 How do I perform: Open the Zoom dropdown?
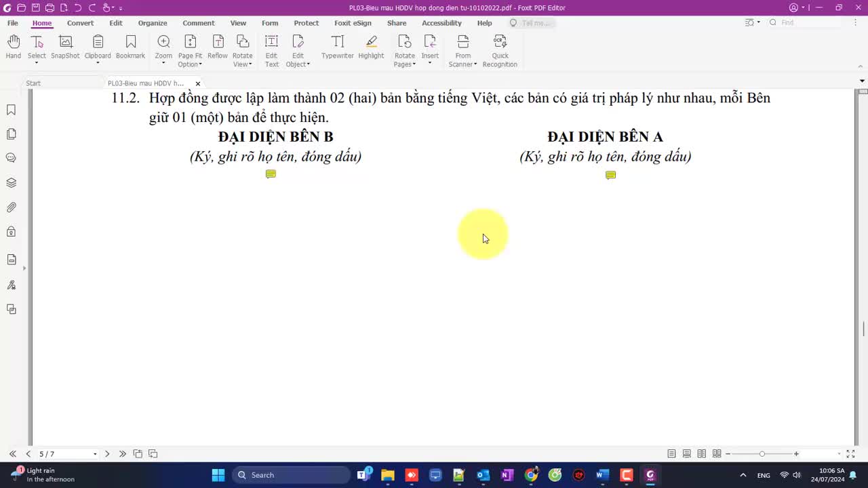click(x=163, y=64)
